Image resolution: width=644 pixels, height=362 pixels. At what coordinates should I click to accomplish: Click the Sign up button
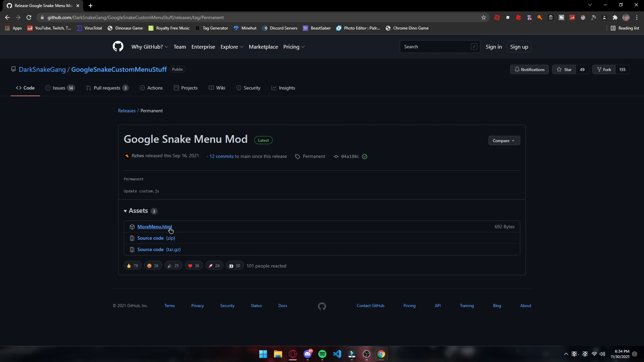click(519, 47)
